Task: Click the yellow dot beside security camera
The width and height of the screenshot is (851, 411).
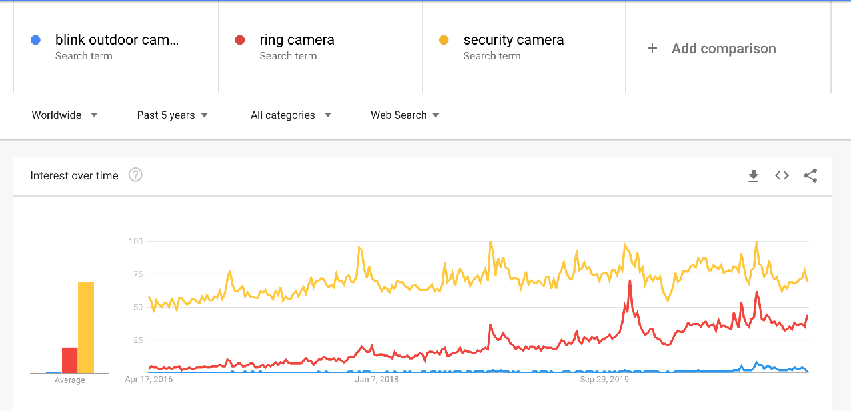Action: (443, 41)
